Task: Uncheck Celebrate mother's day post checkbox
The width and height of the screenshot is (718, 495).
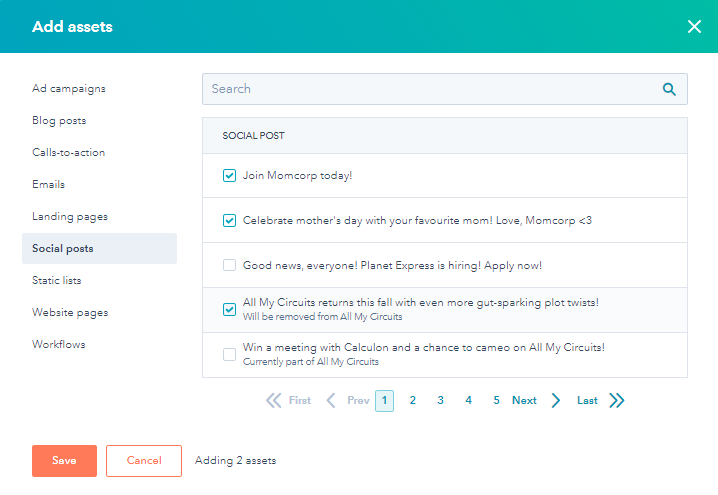Action: [x=229, y=220]
